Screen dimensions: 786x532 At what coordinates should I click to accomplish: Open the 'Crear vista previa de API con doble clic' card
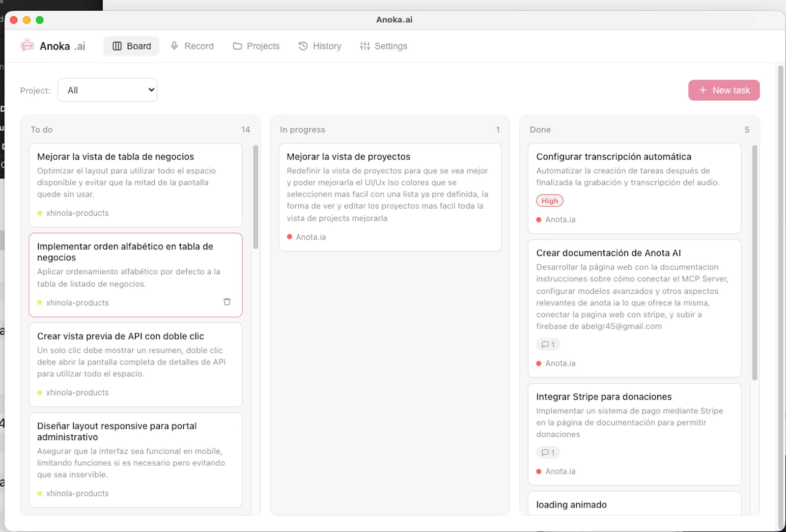click(x=136, y=364)
